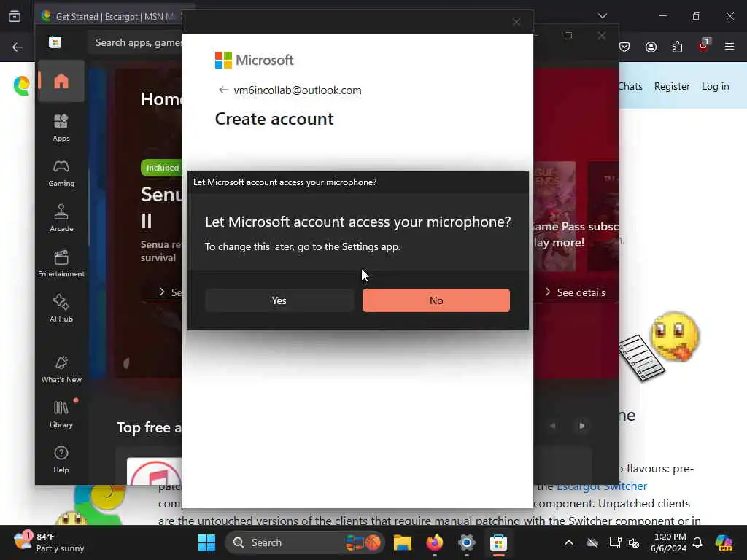Click Register link on Escargot page
747x560 pixels.
[x=672, y=86]
